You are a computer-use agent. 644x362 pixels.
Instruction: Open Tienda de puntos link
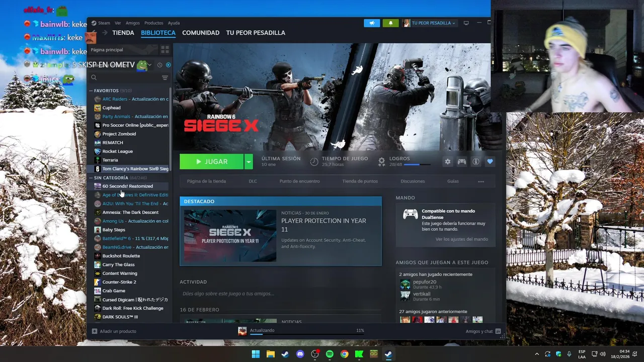(360, 182)
